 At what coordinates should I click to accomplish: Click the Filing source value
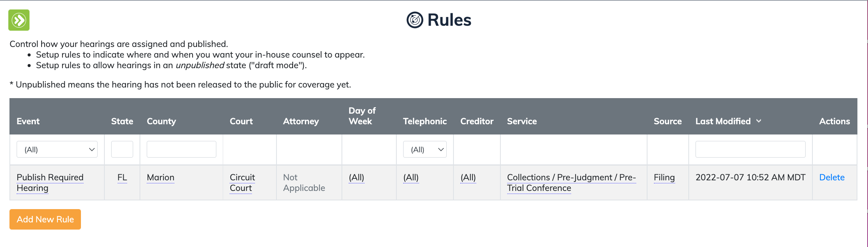point(664,177)
